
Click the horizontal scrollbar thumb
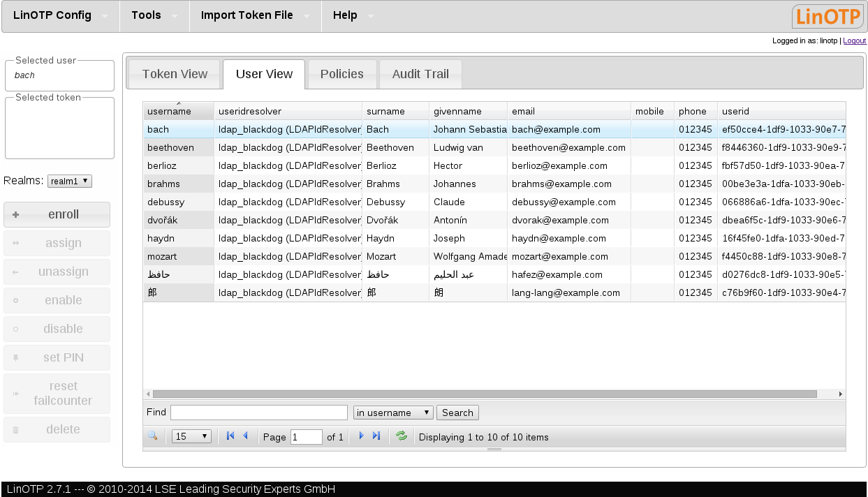(x=485, y=394)
